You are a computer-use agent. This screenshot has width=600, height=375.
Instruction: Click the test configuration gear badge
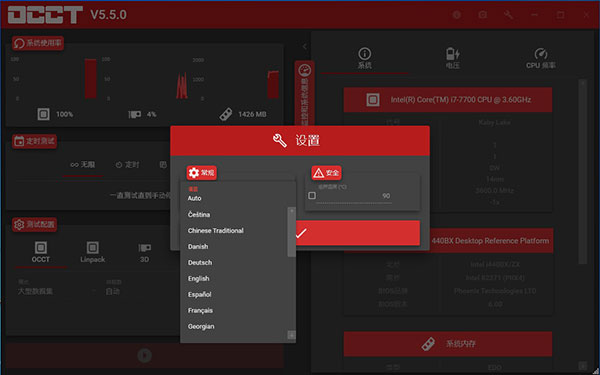tap(34, 224)
